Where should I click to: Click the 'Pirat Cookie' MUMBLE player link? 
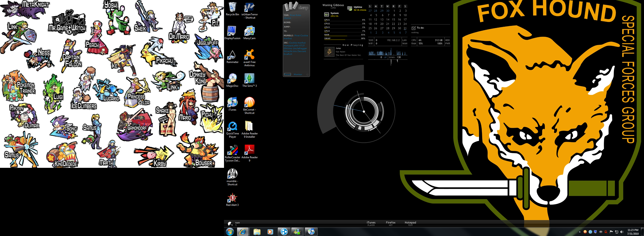pos(301,35)
